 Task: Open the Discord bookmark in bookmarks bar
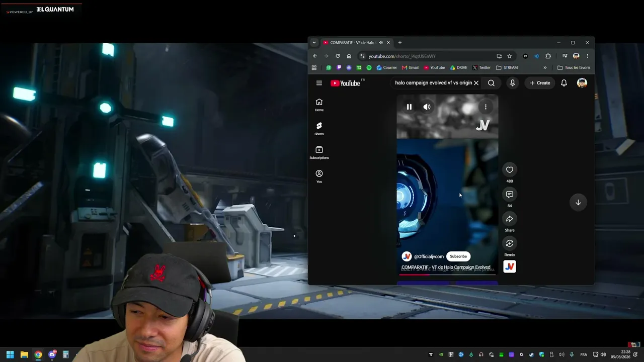[349, 68]
